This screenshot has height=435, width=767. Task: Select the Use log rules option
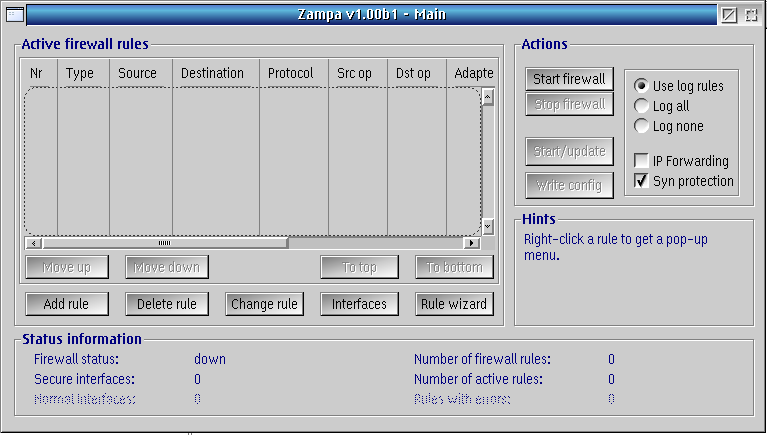(641, 86)
